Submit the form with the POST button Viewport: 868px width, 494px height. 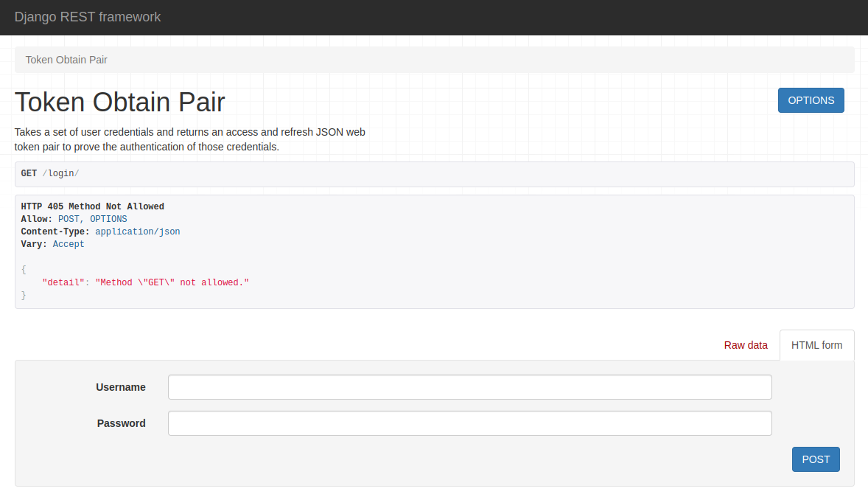pos(816,459)
